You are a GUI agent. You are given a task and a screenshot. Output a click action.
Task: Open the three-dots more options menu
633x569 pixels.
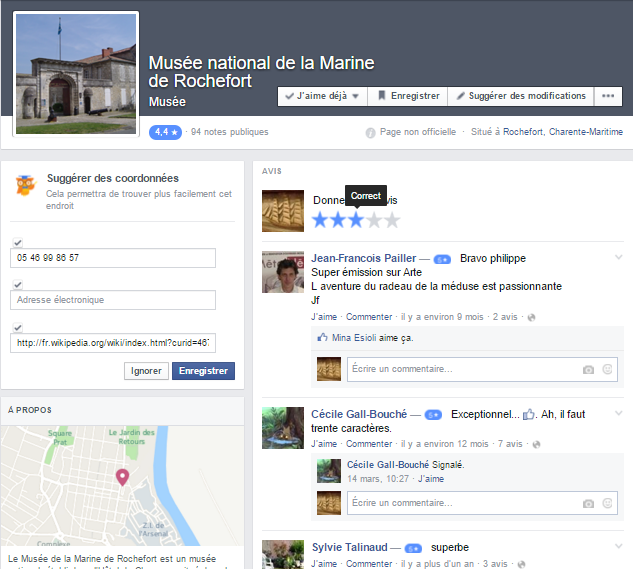(x=608, y=96)
